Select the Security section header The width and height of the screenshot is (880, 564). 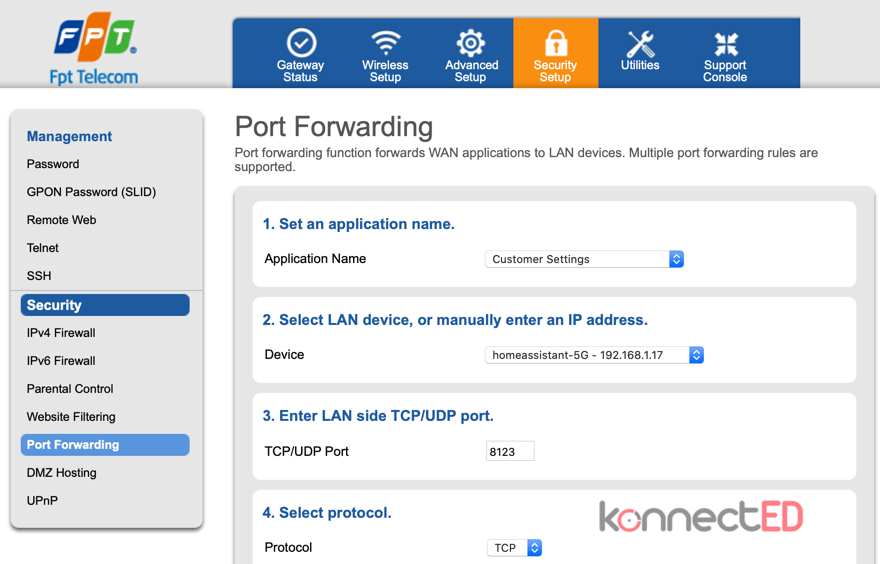105,305
